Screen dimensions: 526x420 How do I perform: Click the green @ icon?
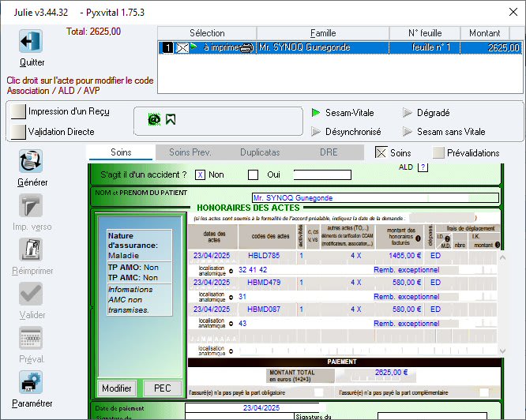tap(155, 119)
